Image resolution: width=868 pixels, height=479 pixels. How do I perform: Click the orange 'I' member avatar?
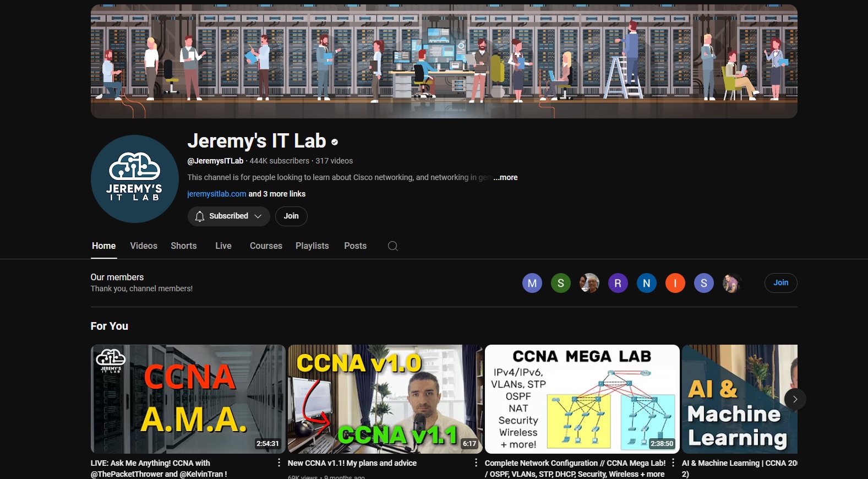(675, 283)
